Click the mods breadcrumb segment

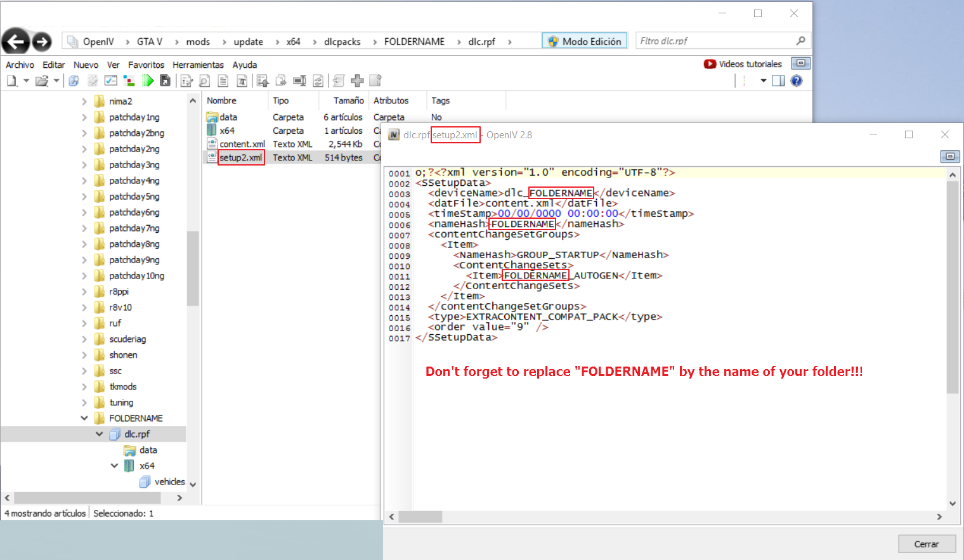(198, 42)
